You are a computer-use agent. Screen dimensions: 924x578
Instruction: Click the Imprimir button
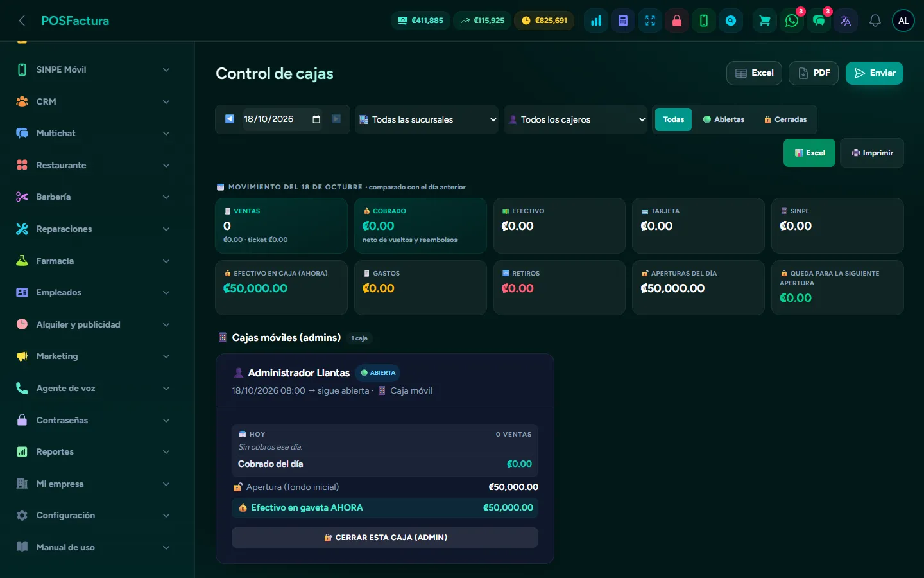tap(872, 153)
